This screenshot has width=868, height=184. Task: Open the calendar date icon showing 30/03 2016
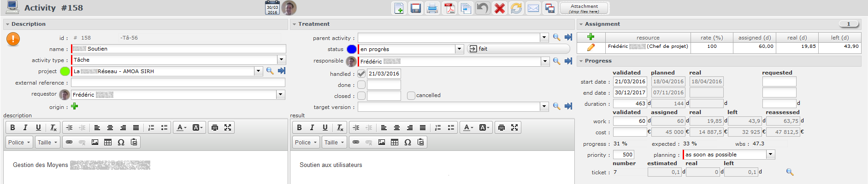click(272, 8)
